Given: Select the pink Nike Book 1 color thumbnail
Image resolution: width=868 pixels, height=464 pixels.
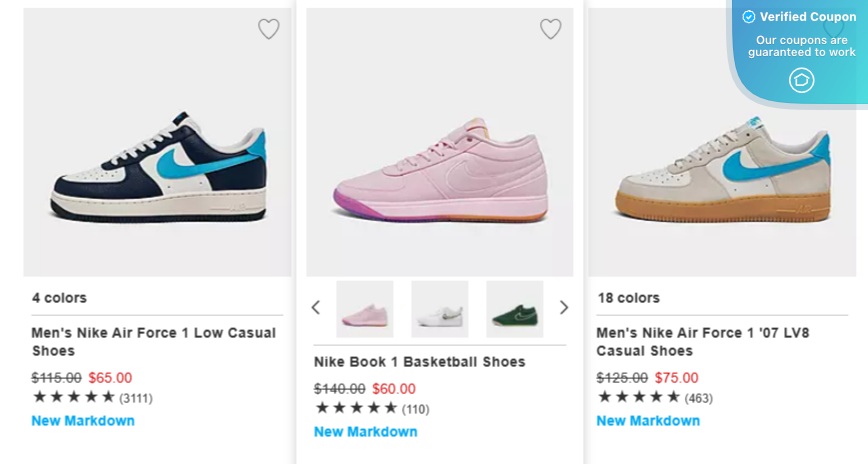Looking at the screenshot, I should pyautogui.click(x=365, y=309).
